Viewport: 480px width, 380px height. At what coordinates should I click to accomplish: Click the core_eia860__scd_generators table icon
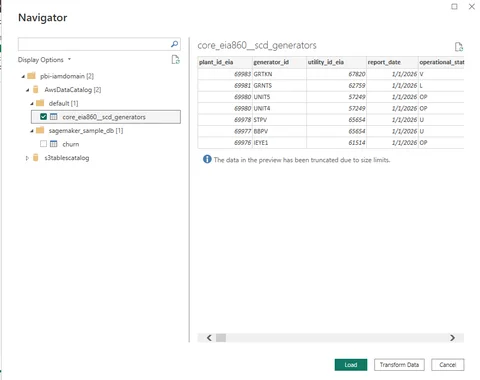[x=54, y=117]
